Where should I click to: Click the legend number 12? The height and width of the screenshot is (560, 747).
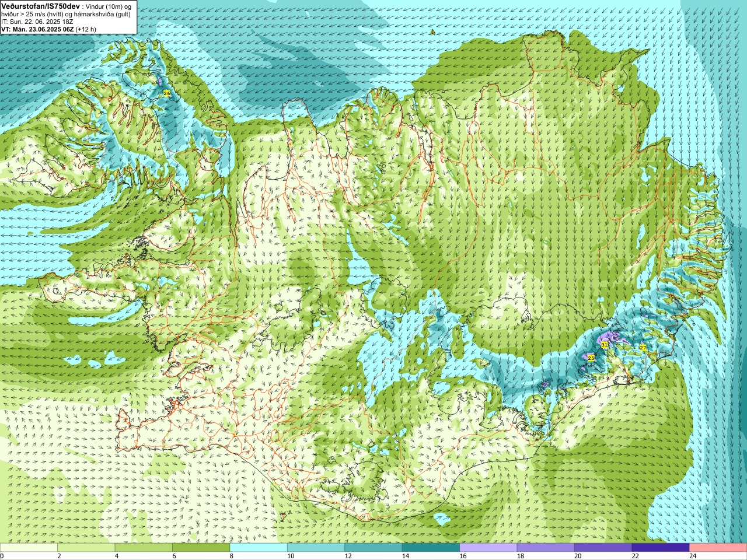point(347,556)
